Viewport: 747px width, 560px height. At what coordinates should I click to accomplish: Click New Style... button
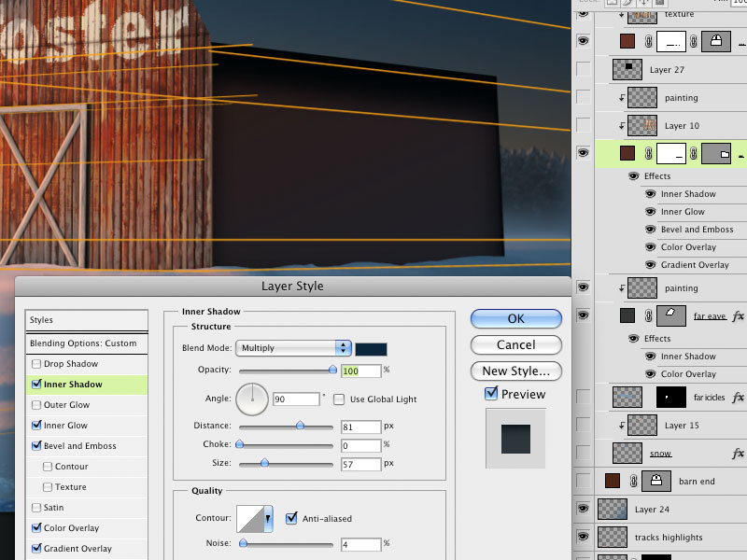[x=516, y=371]
